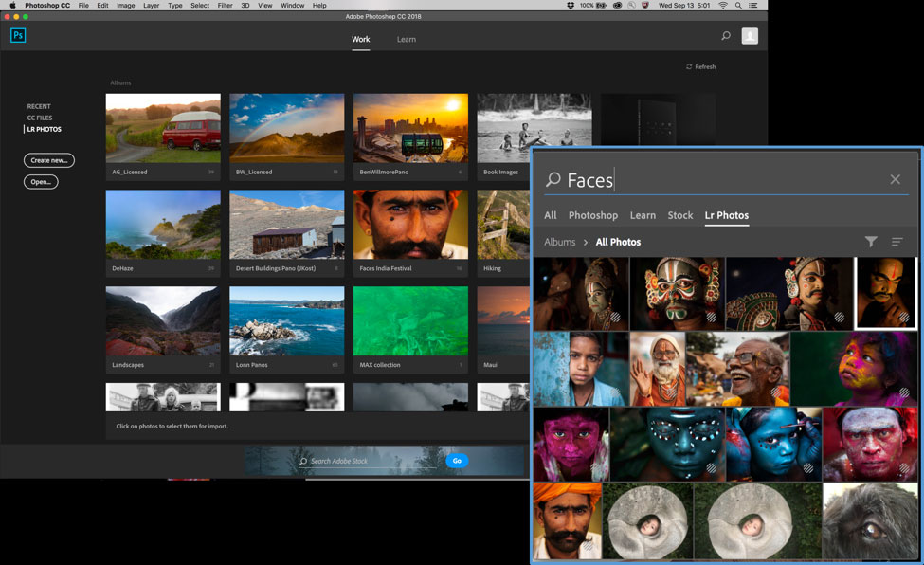Open the Lonn Panos album thumbnail
This screenshot has width=924, height=565.
[x=287, y=320]
